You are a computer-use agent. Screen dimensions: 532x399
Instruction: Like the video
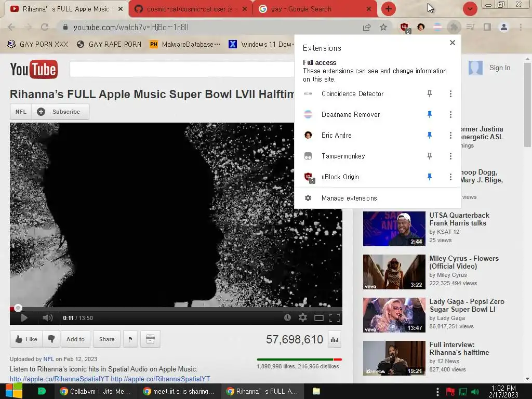pyautogui.click(x=26, y=339)
